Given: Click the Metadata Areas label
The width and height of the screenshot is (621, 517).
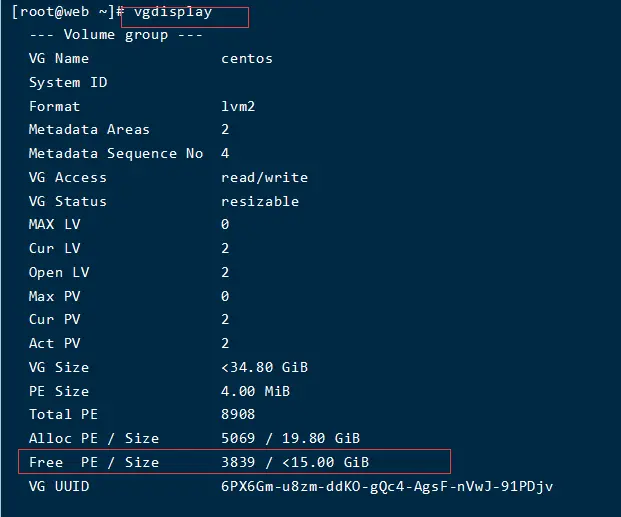Looking at the screenshot, I should (x=89, y=130).
